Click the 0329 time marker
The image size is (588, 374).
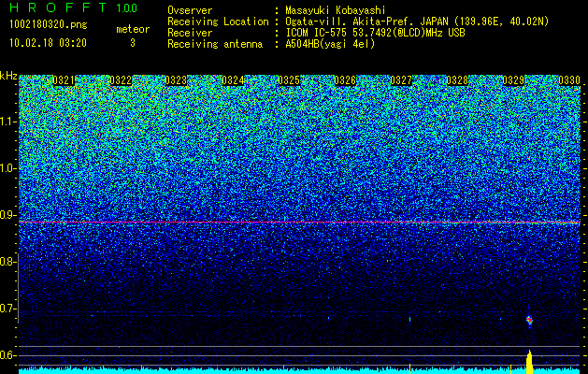513,80
